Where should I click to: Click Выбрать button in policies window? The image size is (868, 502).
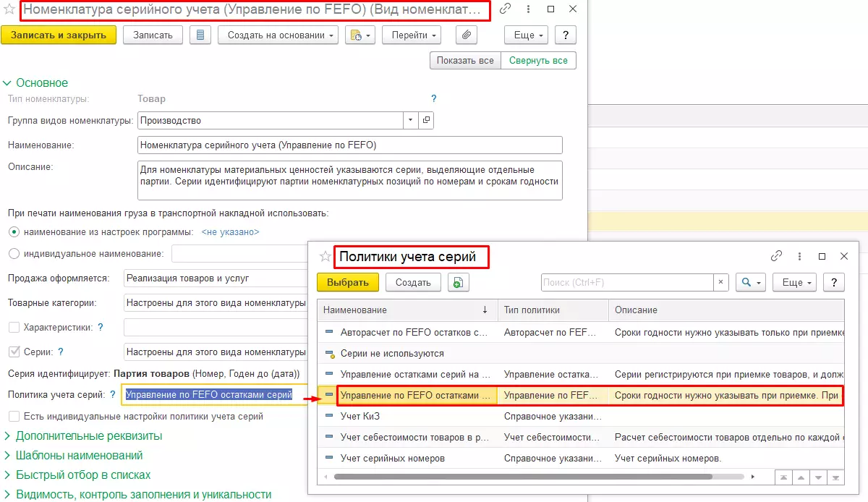[348, 282]
